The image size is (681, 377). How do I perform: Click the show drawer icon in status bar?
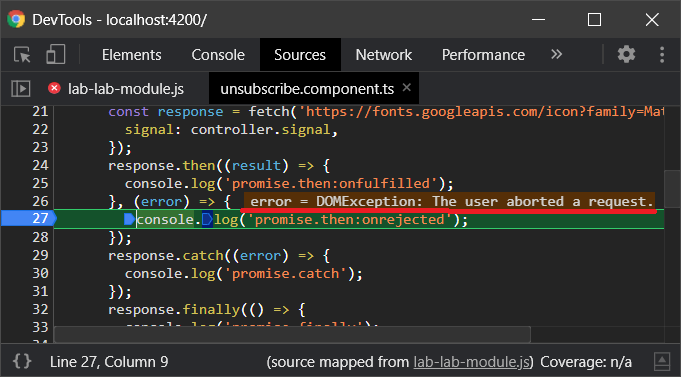(661, 361)
